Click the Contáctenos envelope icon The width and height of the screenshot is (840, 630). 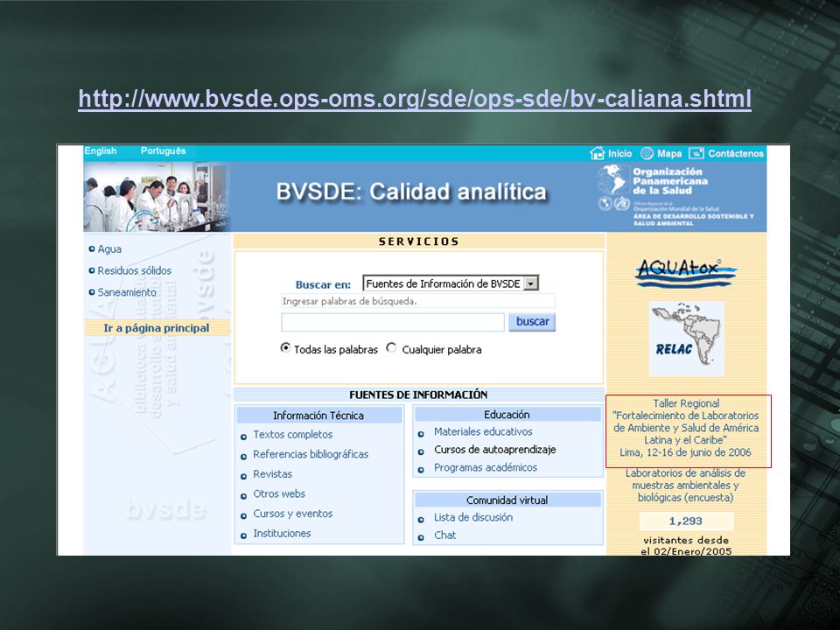click(x=696, y=153)
